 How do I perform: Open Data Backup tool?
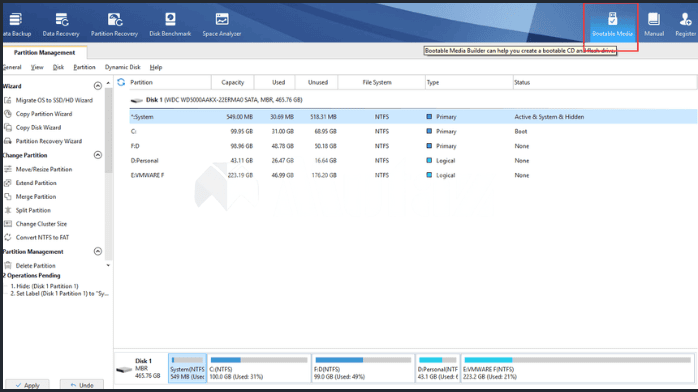point(16,25)
